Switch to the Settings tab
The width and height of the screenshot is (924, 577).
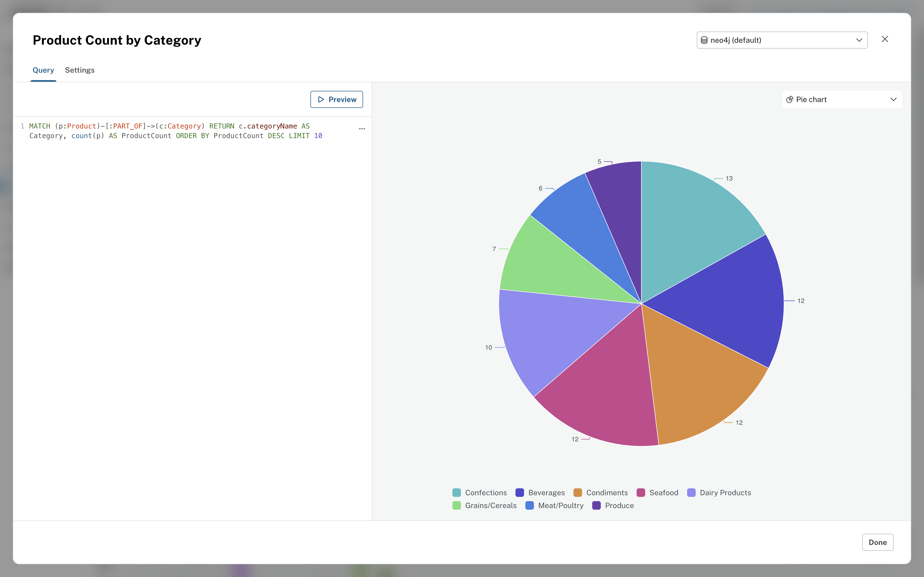tap(79, 70)
